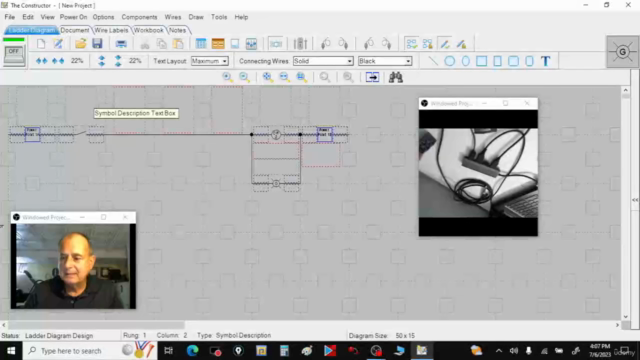Click the taskbar search box
Viewport: 640px width, 360px height.
tap(90, 351)
